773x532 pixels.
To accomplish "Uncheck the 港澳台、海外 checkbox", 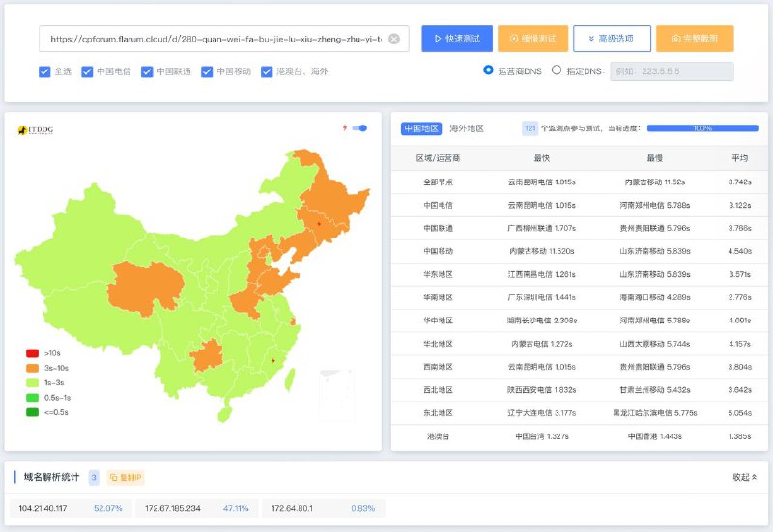I will click(267, 71).
